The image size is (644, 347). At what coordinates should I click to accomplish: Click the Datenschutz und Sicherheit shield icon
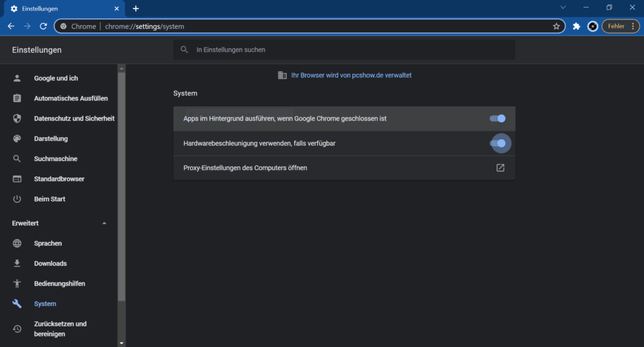[x=17, y=118]
